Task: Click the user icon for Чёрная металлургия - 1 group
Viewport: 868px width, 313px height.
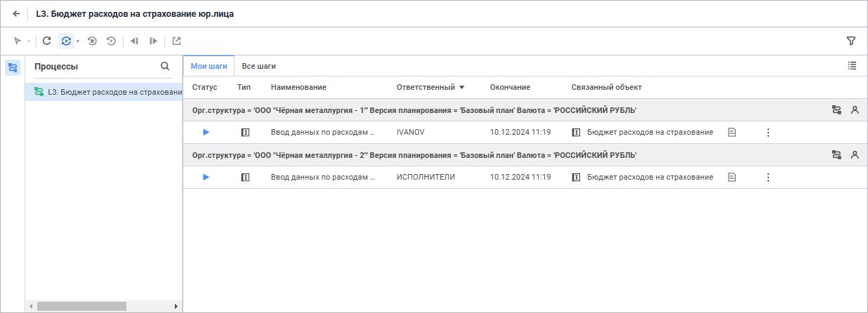Action: coord(855,110)
